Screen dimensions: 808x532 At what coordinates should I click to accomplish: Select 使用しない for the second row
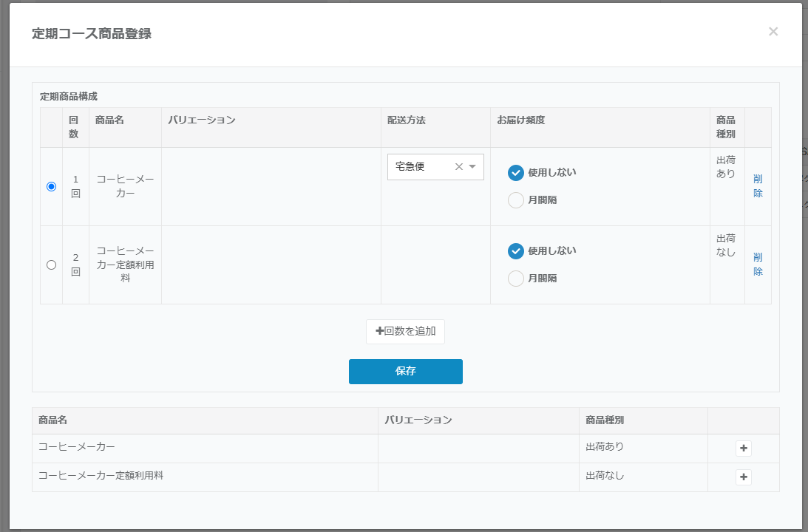[x=516, y=251]
